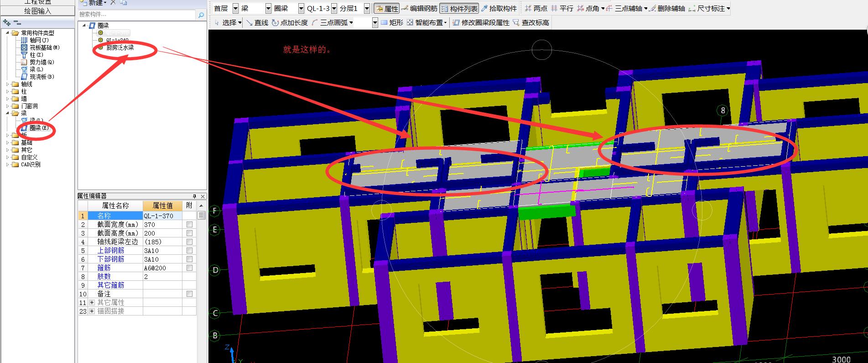
Task: Switch to 工程设置 panel tab
Action: pyautogui.click(x=37, y=2)
